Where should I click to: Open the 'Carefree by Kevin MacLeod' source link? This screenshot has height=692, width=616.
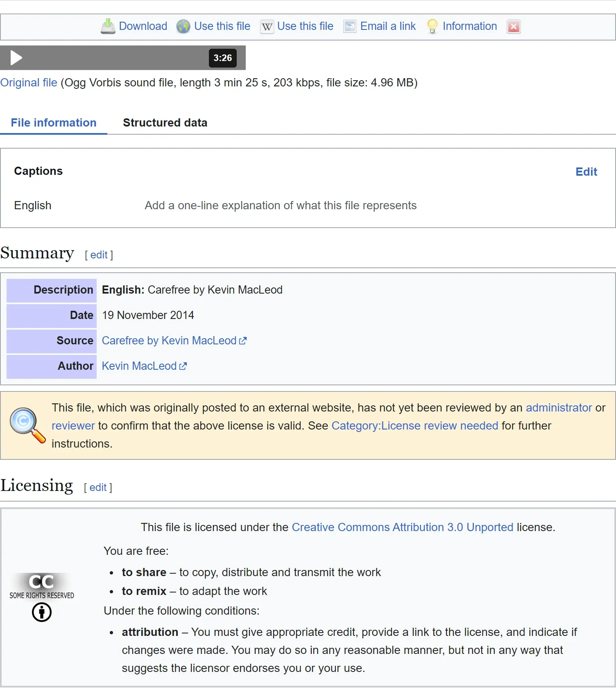pos(174,341)
